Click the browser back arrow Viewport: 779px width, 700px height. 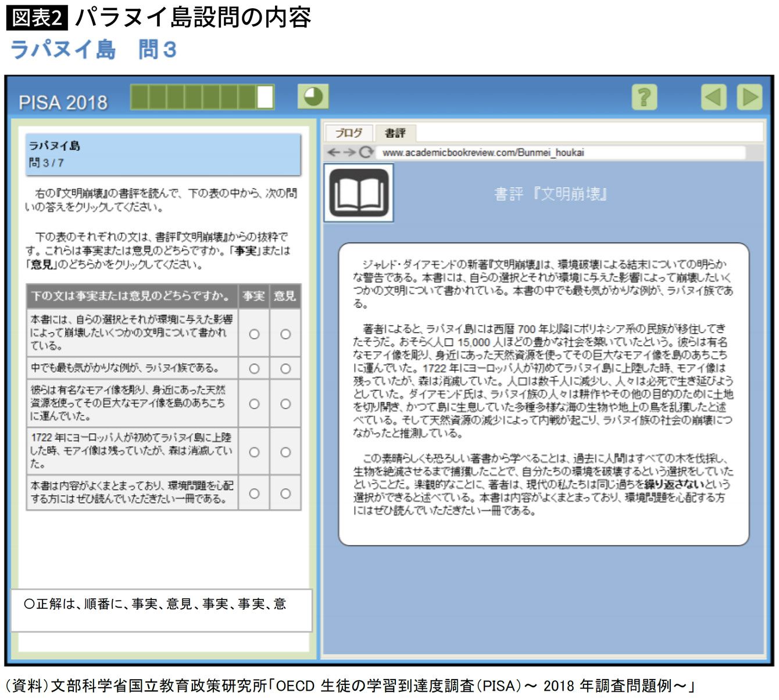(334, 152)
